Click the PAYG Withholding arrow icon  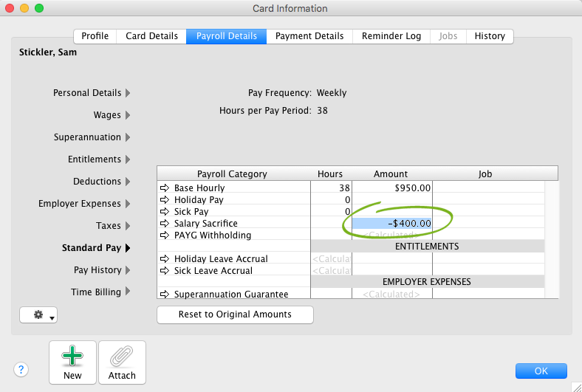(x=165, y=235)
